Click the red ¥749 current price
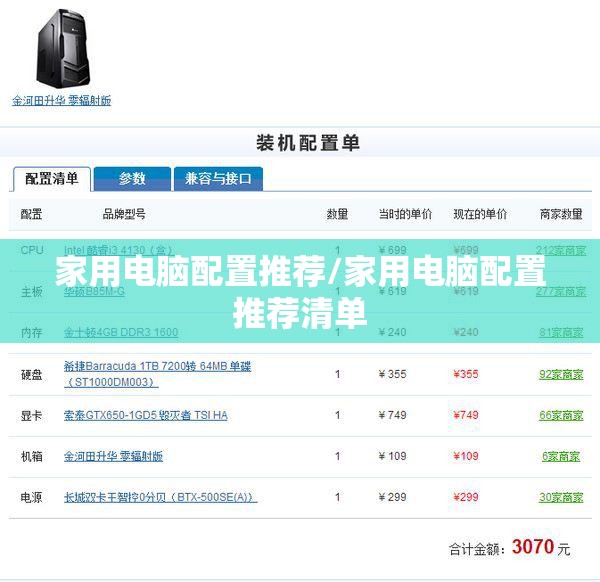 coord(466,415)
